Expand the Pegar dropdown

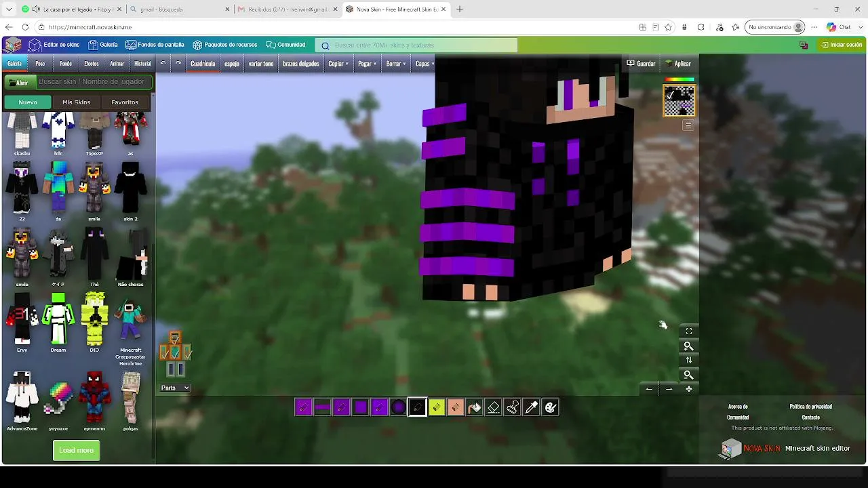point(368,64)
